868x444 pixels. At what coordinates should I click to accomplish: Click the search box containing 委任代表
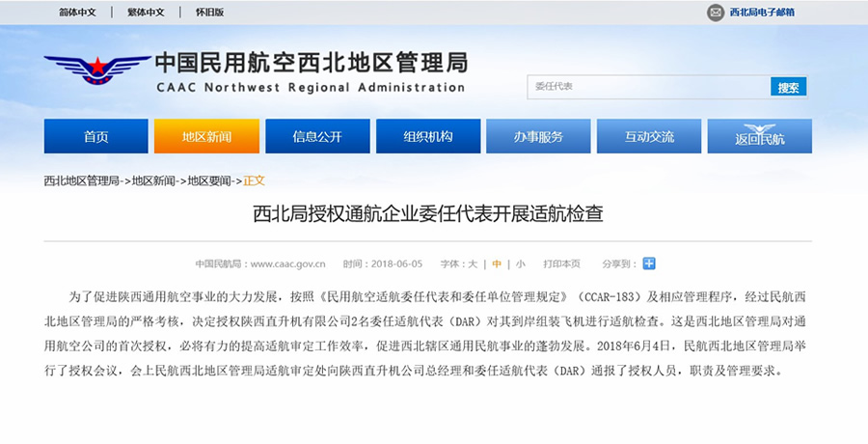648,87
